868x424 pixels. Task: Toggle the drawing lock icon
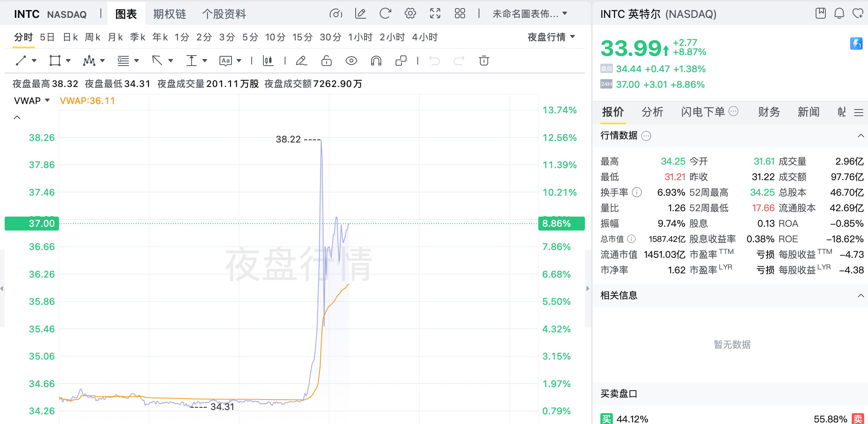coord(326,61)
